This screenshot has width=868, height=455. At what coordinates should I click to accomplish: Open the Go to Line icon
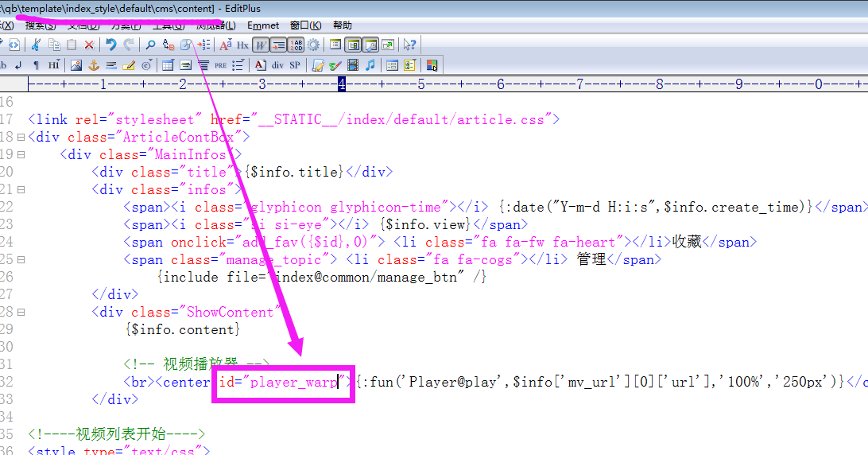point(204,45)
